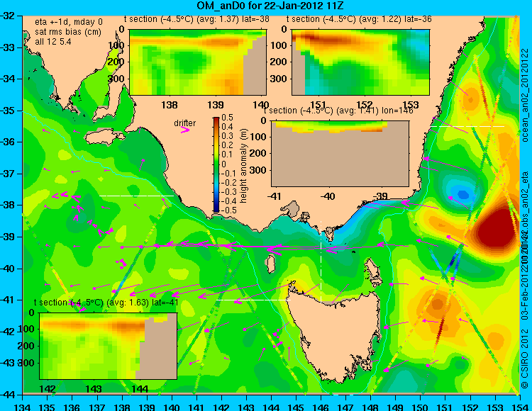Click the lat=-38 temperature section title
Image resolution: width=532 pixels, height=411 pixels.
click(196, 19)
